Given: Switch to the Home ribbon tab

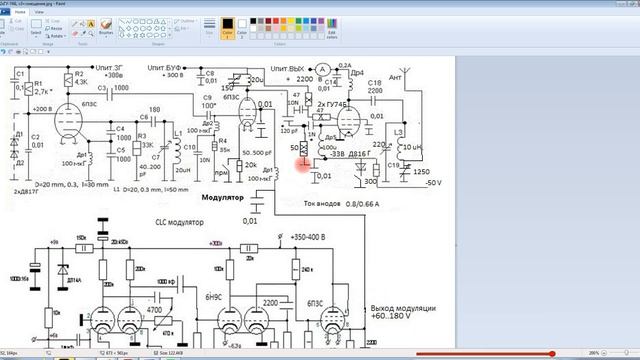Looking at the screenshot, I should pyautogui.click(x=20, y=12).
